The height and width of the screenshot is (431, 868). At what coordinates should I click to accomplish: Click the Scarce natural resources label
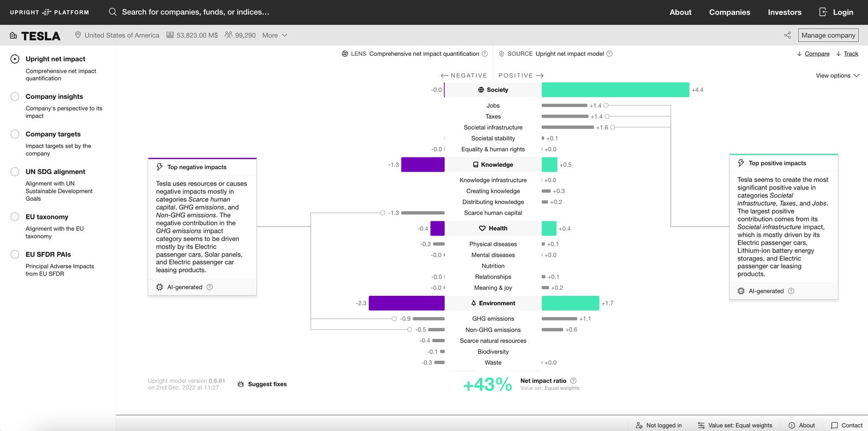tap(493, 341)
